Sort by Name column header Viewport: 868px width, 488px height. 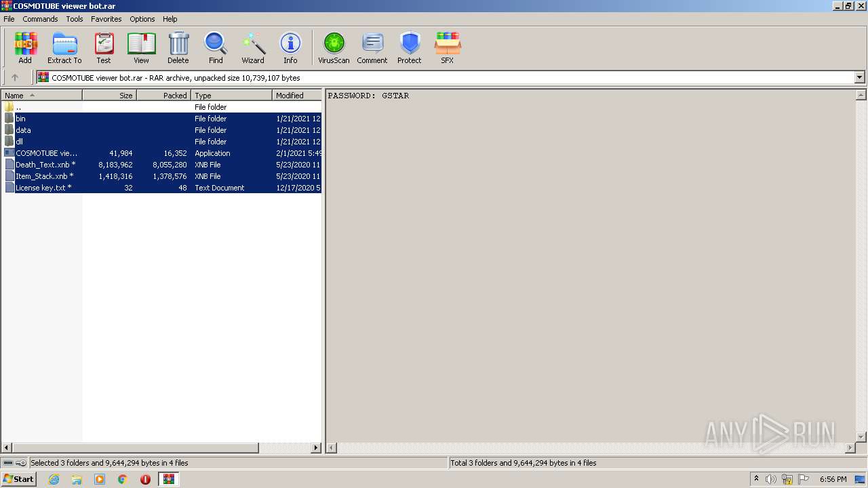(x=41, y=96)
